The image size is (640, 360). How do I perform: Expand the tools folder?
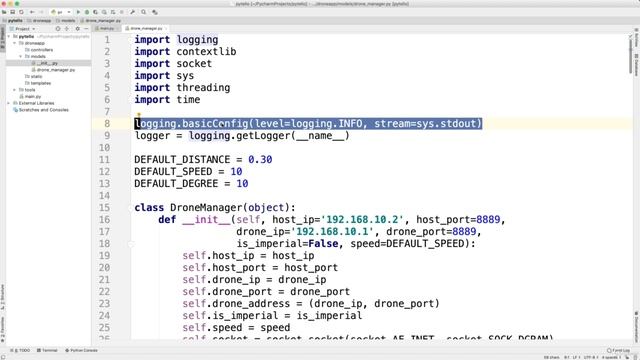tap(15, 90)
